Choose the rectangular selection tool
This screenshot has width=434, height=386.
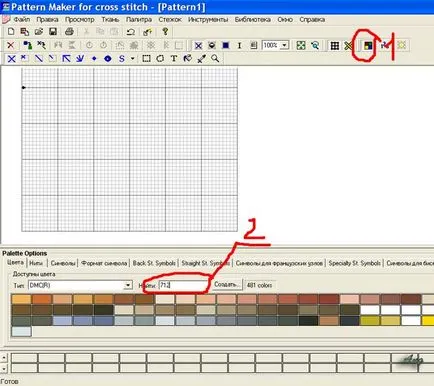(x=146, y=59)
